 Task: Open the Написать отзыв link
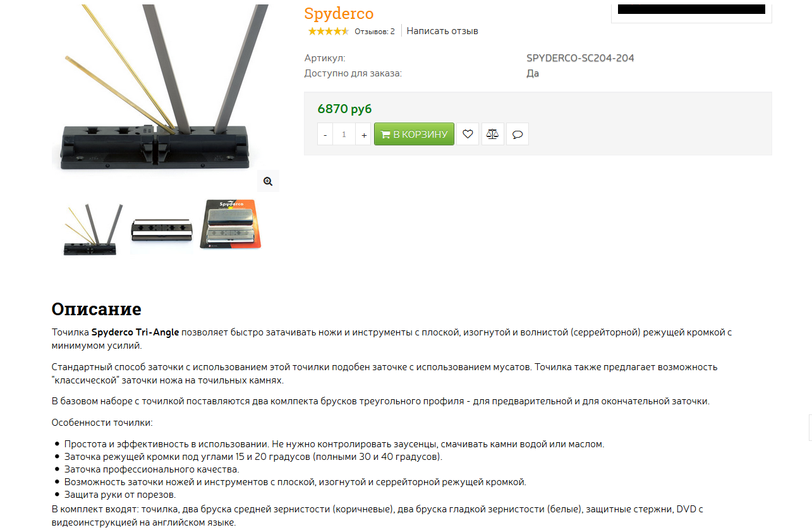coord(442,31)
